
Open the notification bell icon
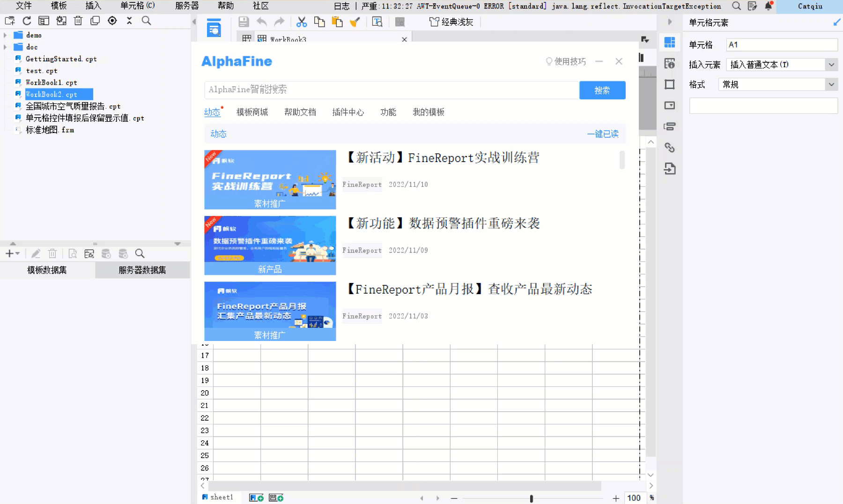[769, 6]
